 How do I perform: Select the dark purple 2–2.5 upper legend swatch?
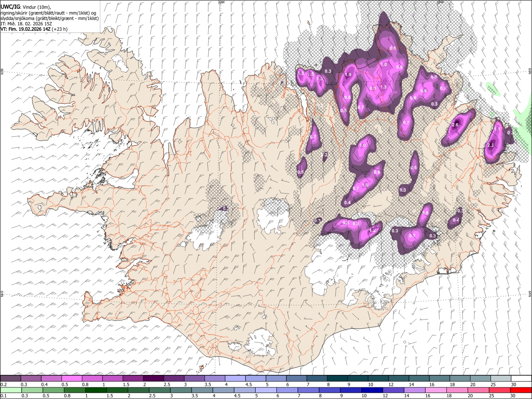(x=153, y=379)
